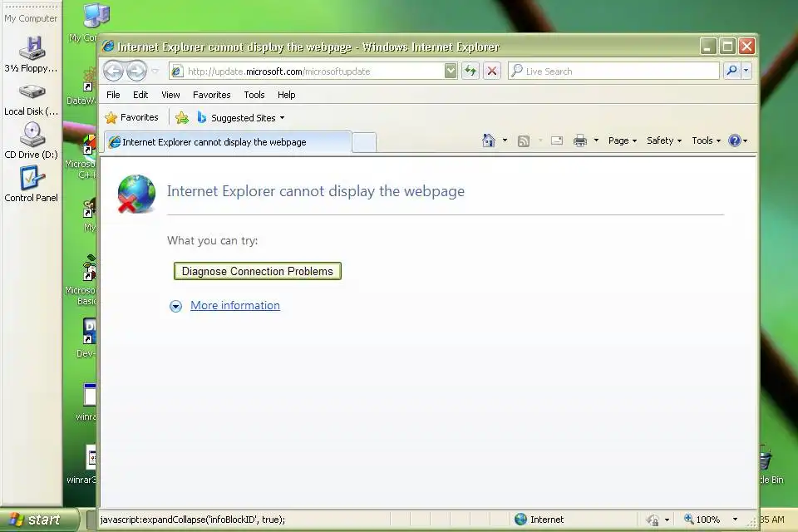Click the Internet security zone indicator
The image size is (798, 532).
[x=539, y=520]
